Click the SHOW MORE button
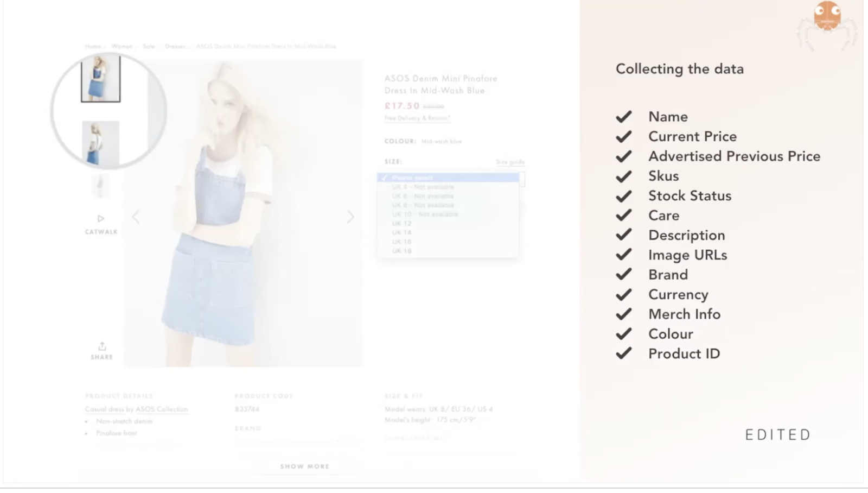 click(x=305, y=466)
